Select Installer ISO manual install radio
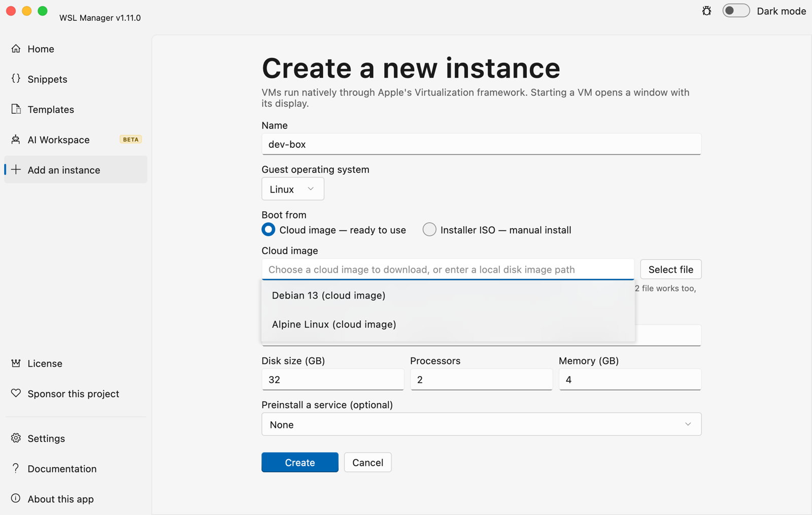Image resolution: width=812 pixels, height=515 pixels. click(429, 230)
